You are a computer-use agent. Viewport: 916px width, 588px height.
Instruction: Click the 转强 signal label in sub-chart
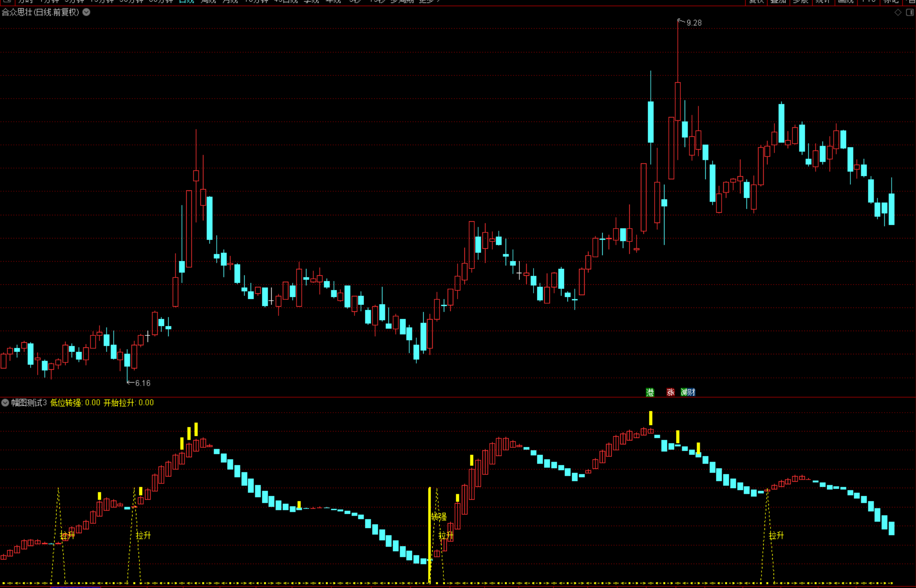439,517
